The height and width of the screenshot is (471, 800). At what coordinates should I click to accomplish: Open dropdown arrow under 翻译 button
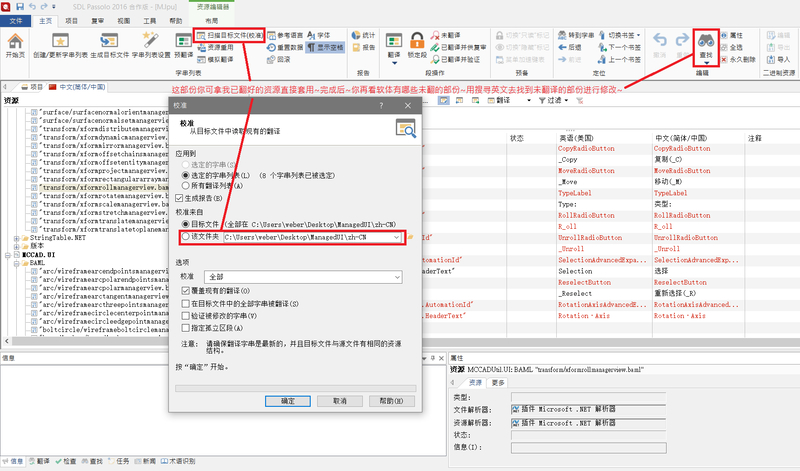pos(394,63)
